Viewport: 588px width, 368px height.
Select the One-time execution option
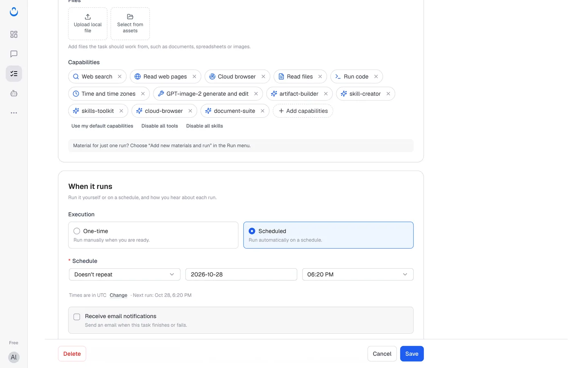(153, 235)
